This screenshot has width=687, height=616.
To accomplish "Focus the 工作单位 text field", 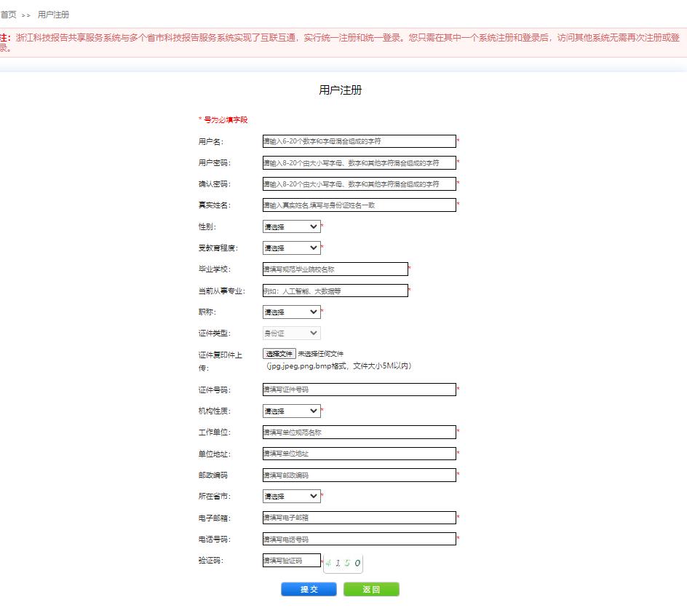I will 359,433.
